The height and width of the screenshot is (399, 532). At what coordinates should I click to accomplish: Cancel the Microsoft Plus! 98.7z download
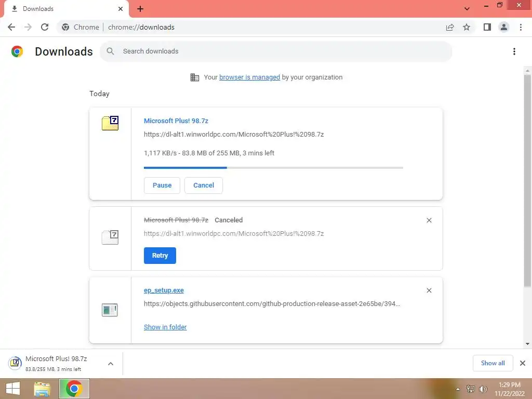pos(204,185)
